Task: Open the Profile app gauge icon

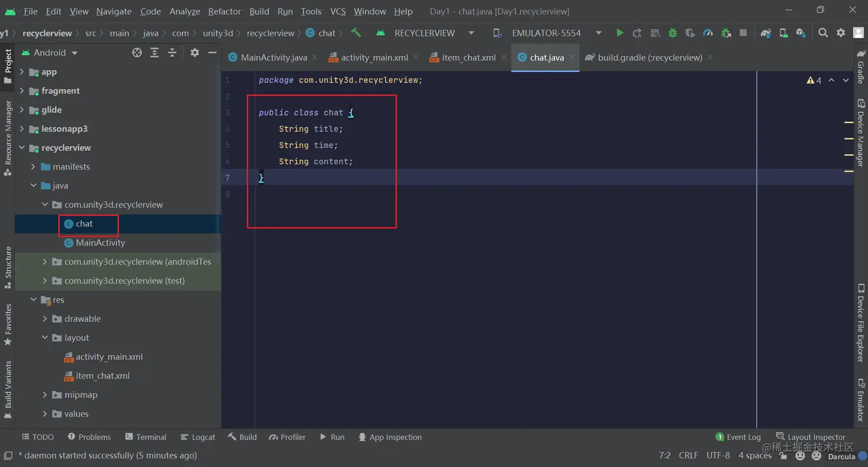Action: click(x=708, y=33)
